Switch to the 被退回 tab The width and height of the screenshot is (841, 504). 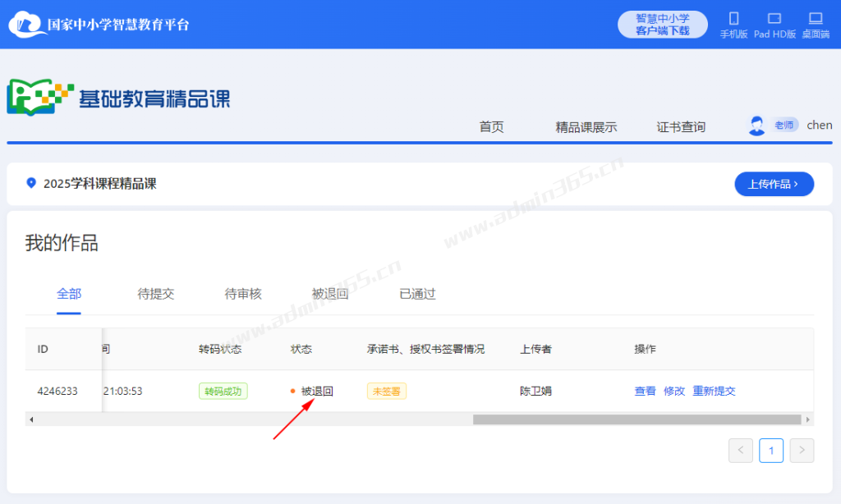point(330,294)
